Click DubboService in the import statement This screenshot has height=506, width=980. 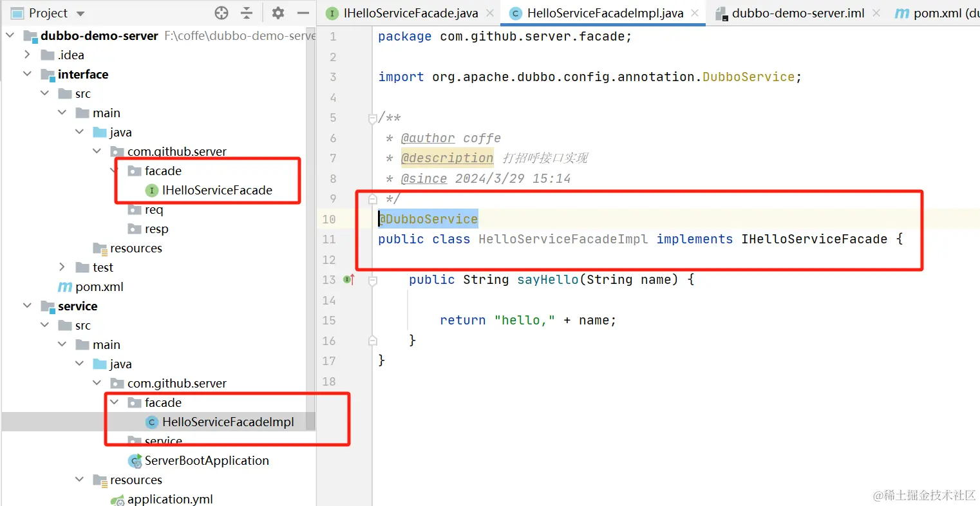point(748,77)
